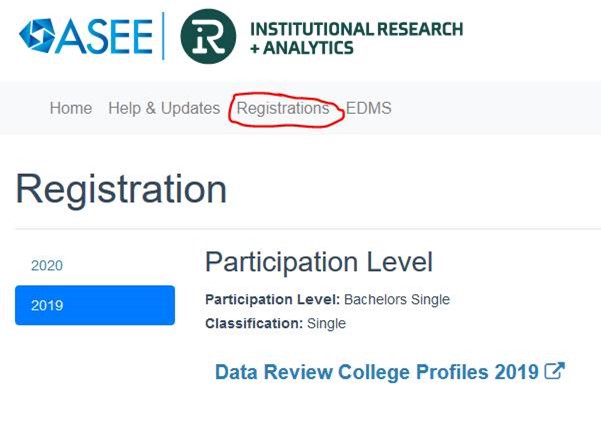The height and width of the screenshot is (432, 601).
Task: Open the external link arrow icon
Action: [554, 371]
